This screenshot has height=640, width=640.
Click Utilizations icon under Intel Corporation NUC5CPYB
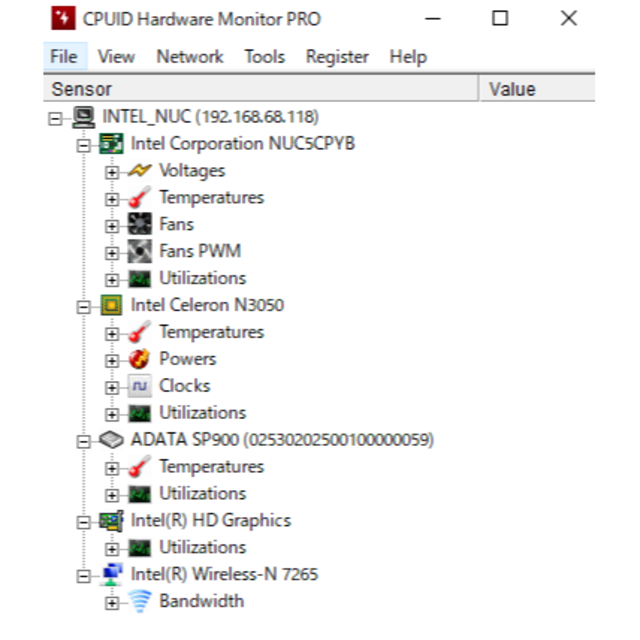click(140, 279)
